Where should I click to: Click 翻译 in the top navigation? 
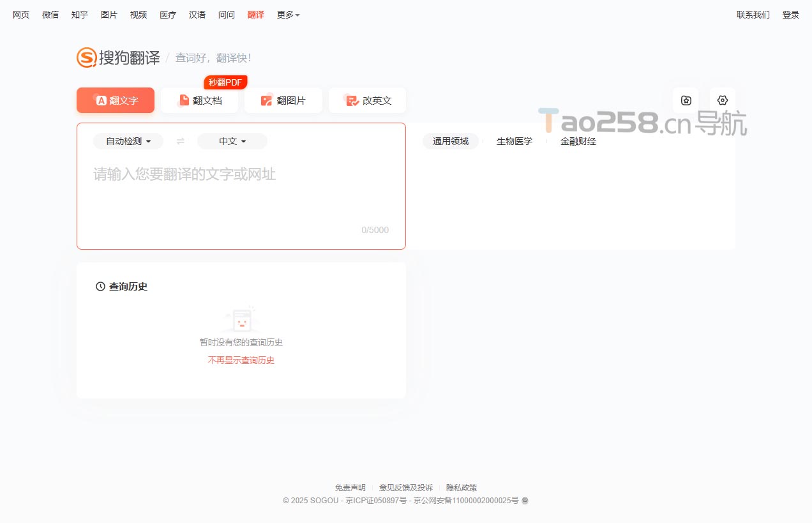(x=256, y=15)
